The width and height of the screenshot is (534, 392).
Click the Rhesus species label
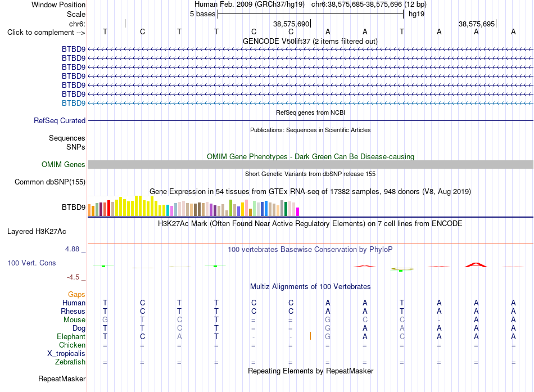click(x=73, y=311)
